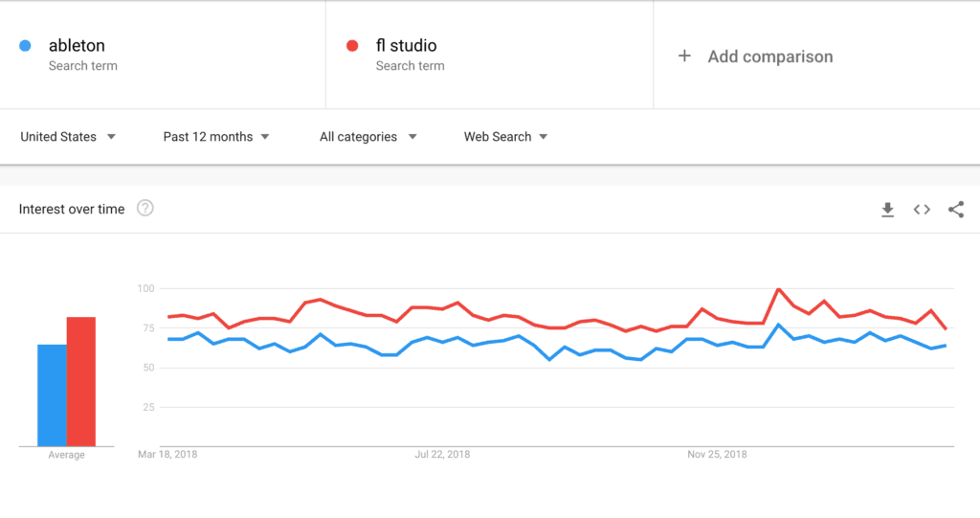
Task: Edit the ableton search term
Action: (77, 46)
